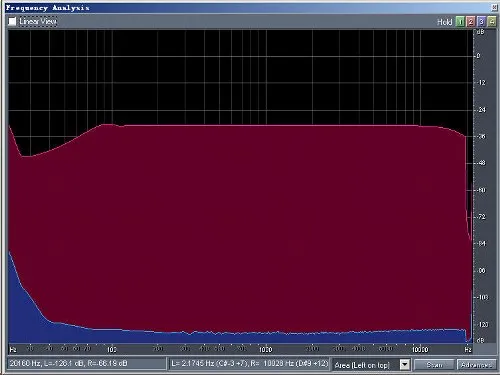Click the green Hold 1 button

(x=460, y=22)
